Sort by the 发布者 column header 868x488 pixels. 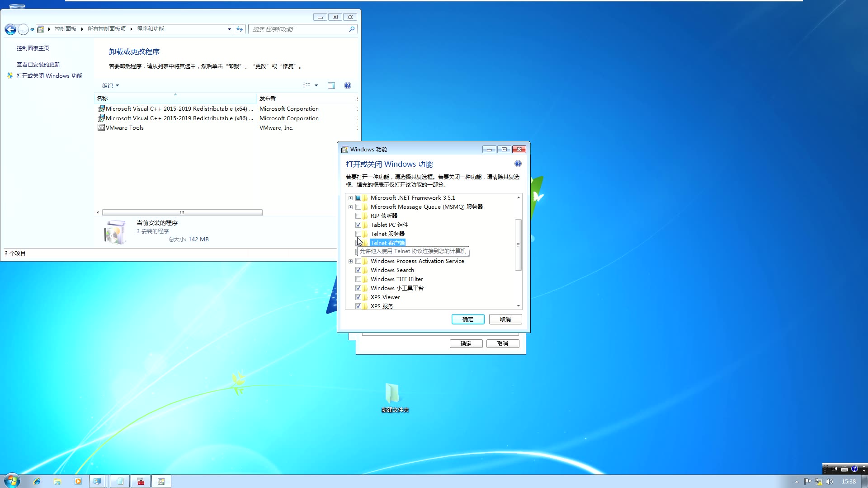(x=307, y=98)
